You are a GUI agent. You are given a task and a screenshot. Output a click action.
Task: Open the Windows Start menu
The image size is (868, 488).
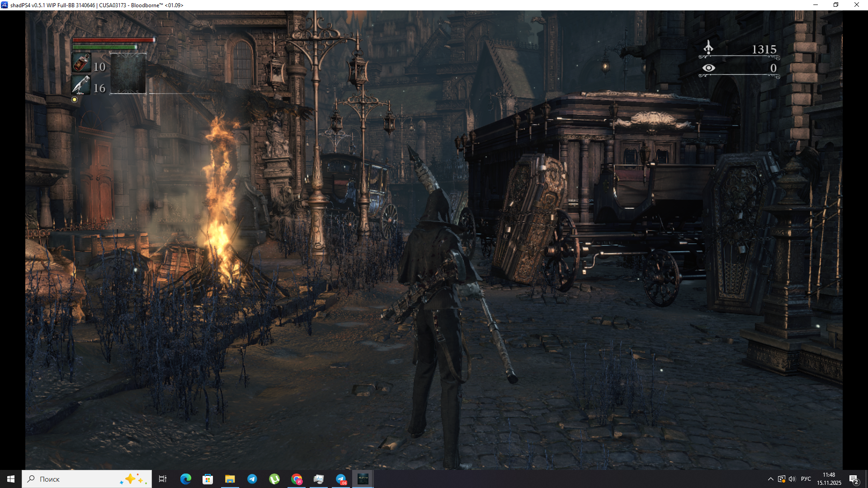click(x=11, y=479)
